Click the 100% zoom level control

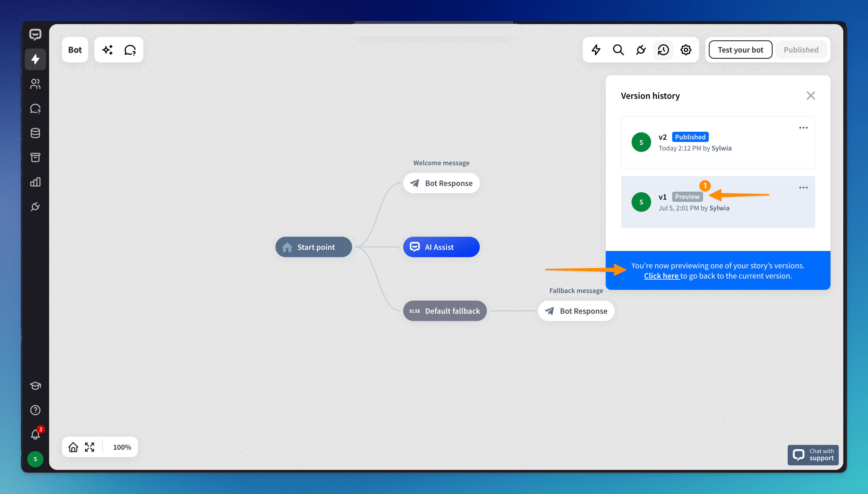122,447
